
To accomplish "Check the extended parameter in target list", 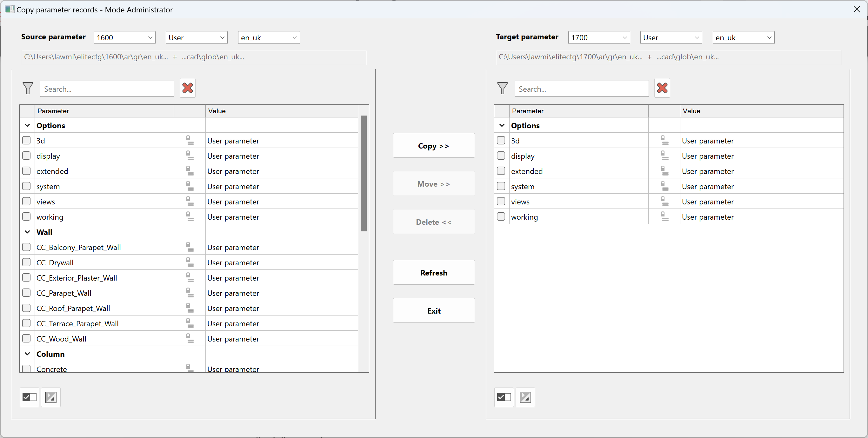I will tap(501, 171).
